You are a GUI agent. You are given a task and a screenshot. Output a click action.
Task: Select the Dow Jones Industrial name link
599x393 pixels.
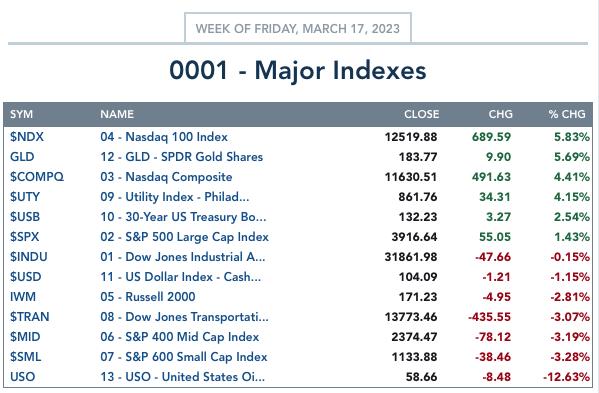tap(183, 257)
